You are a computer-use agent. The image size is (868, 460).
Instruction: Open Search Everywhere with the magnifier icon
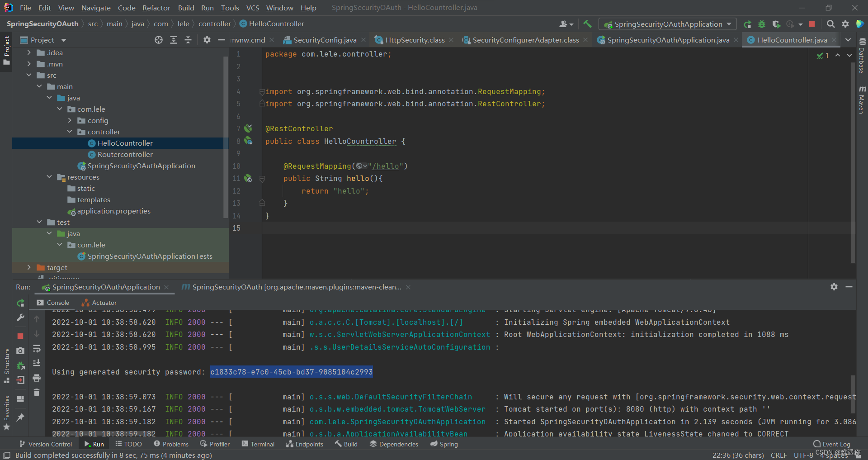[831, 24]
